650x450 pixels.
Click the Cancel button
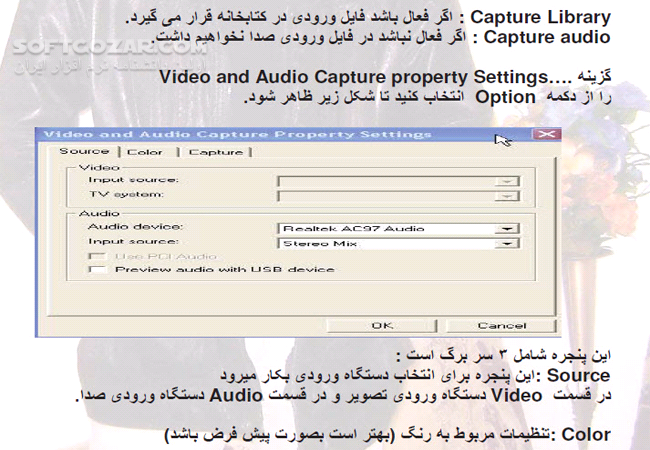point(502,326)
